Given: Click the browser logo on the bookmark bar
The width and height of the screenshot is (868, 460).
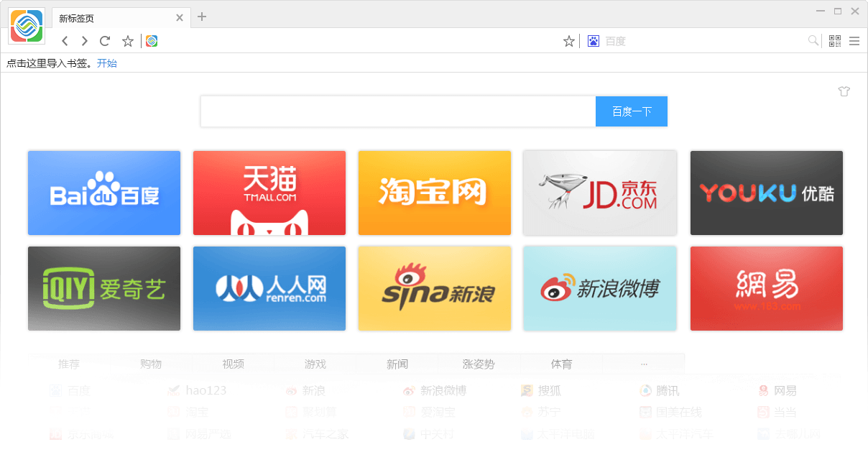Looking at the screenshot, I should 152,41.
